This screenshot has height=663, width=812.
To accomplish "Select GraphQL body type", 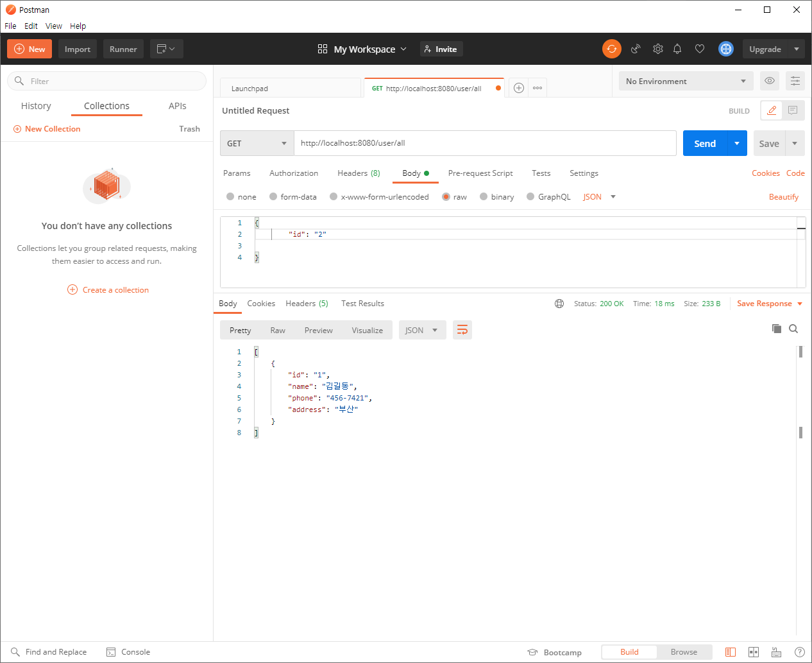I will click(x=530, y=197).
